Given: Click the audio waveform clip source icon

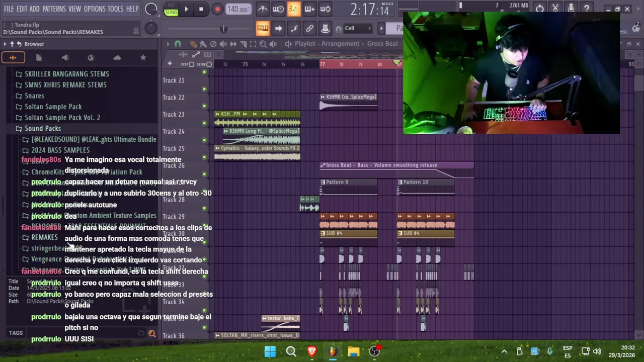Looking at the screenshot, I should coord(184,54).
